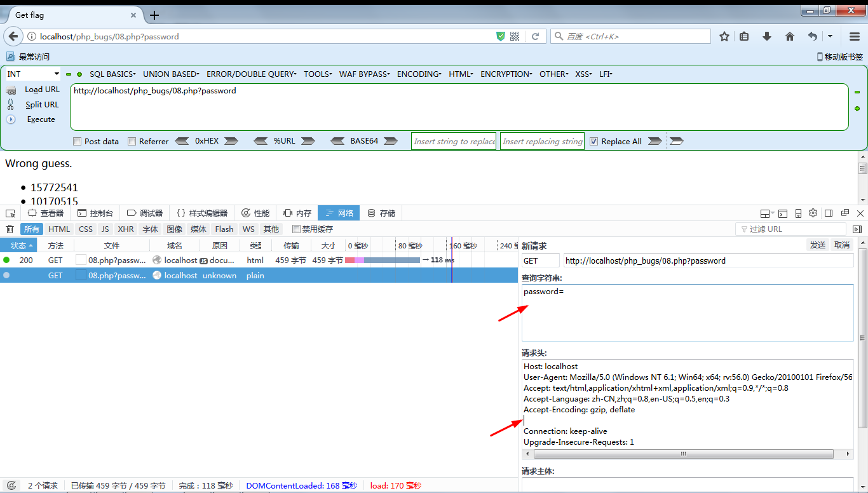Expand the ENCODING menu

pyautogui.click(x=419, y=74)
